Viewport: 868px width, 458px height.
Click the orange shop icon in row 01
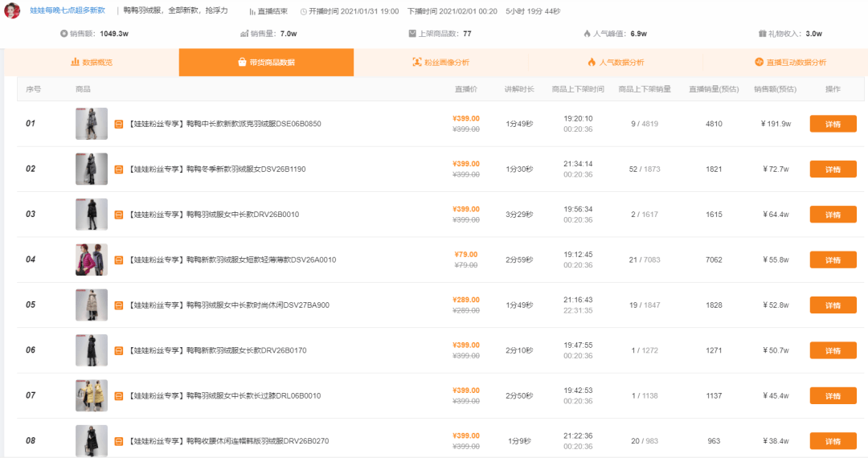119,125
